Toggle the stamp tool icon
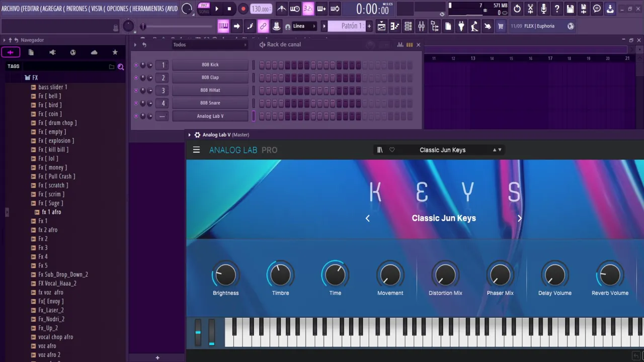Screen dimensions: 644x362 [x=276, y=26]
